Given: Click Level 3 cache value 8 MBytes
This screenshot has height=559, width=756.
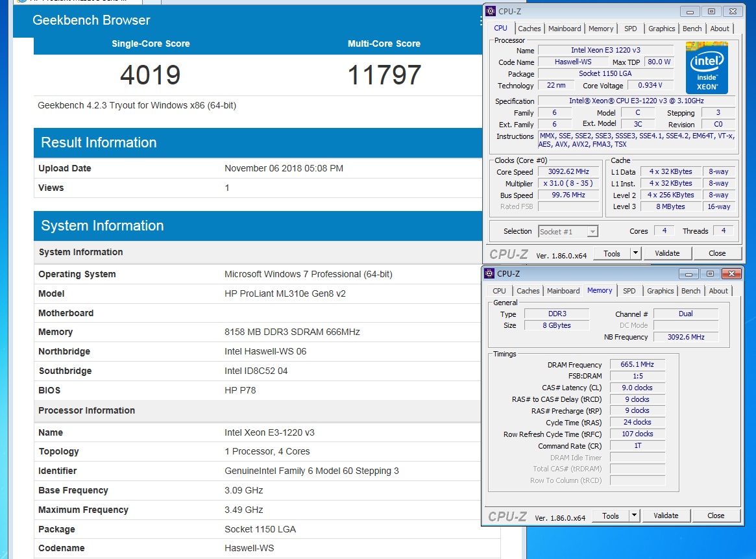Looking at the screenshot, I should (670, 206).
